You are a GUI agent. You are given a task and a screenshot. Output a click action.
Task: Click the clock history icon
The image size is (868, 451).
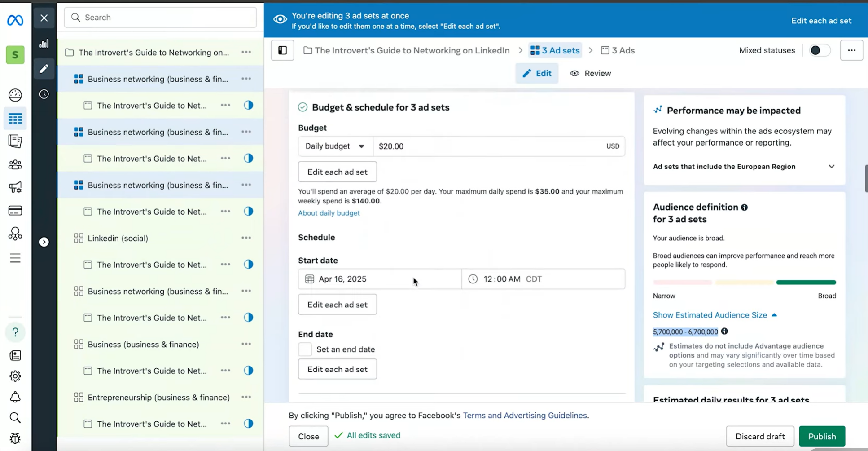click(x=44, y=94)
